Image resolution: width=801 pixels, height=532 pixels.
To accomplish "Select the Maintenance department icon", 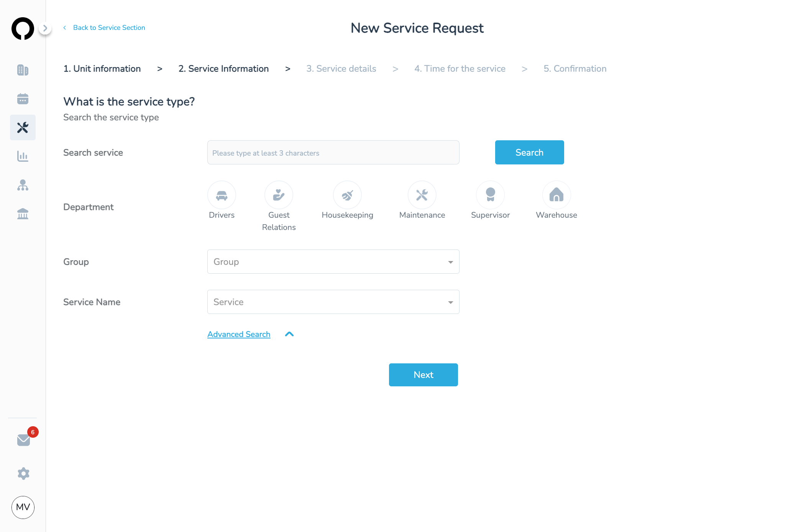I will pos(422,195).
